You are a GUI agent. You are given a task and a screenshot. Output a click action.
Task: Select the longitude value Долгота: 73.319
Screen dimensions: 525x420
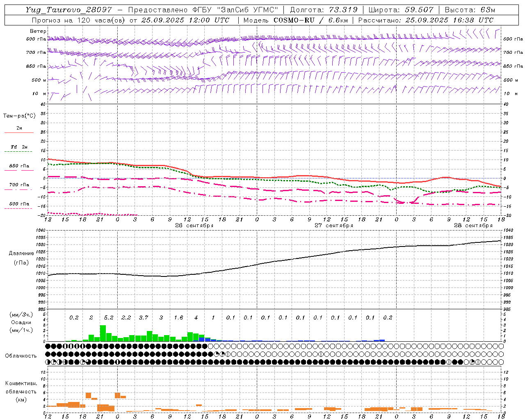[x=324, y=10]
